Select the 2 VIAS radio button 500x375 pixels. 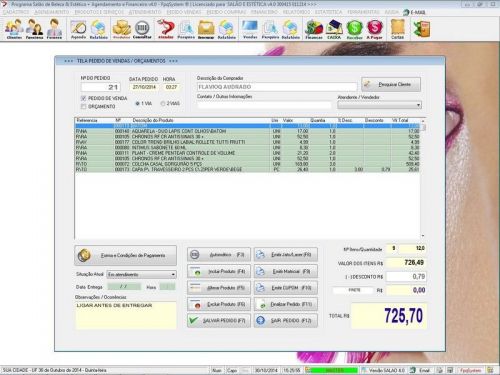pyautogui.click(x=163, y=104)
